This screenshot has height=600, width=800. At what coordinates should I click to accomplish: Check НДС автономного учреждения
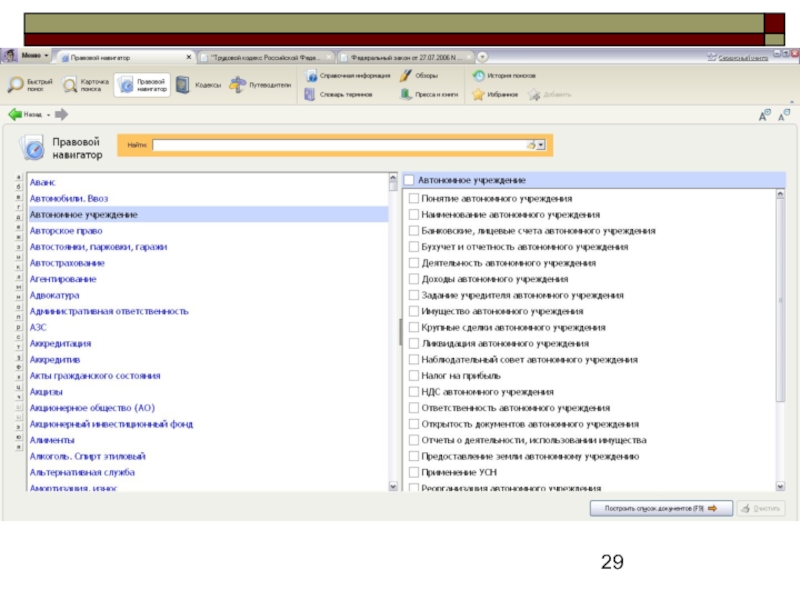coord(414,391)
